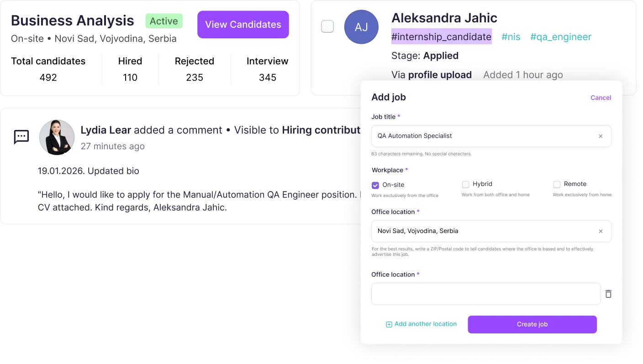Image resolution: width=643 pixels, height=364 pixels.
Task: Clear the Novi Sad office location
Action: [x=601, y=231]
